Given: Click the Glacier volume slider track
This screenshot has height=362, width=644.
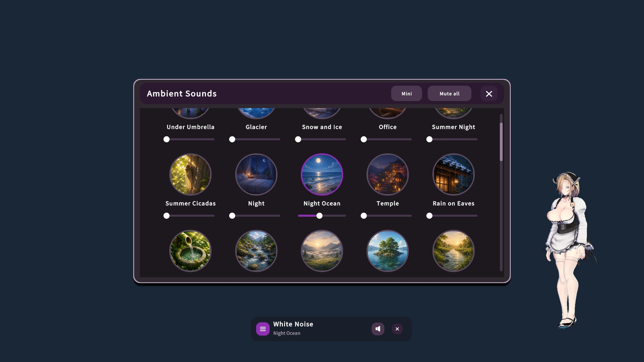Looking at the screenshot, I should tap(256, 139).
